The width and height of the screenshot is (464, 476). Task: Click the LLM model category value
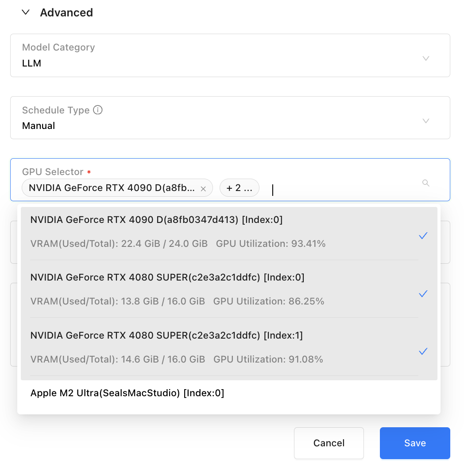(x=31, y=63)
